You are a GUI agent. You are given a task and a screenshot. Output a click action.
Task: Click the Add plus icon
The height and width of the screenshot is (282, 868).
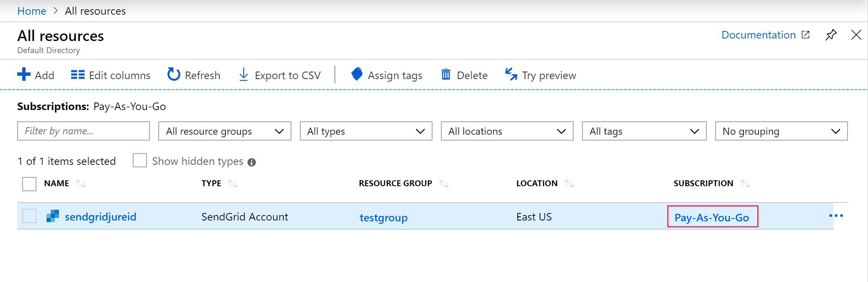(x=24, y=74)
